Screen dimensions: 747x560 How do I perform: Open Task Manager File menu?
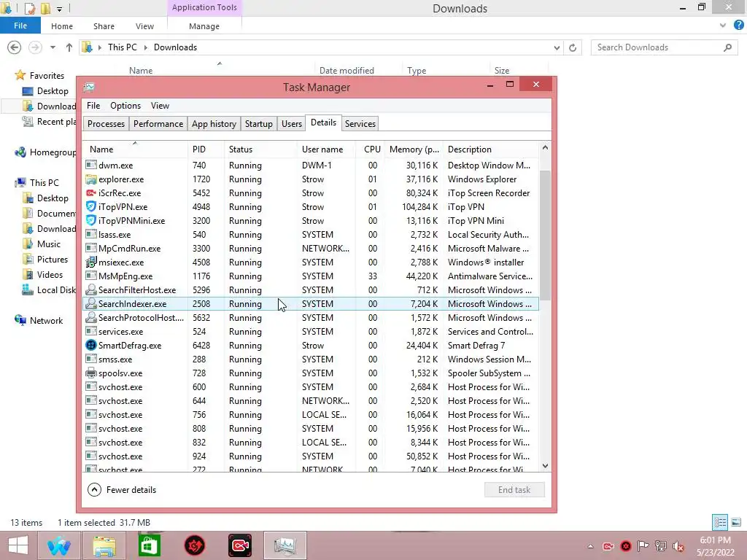coord(93,106)
